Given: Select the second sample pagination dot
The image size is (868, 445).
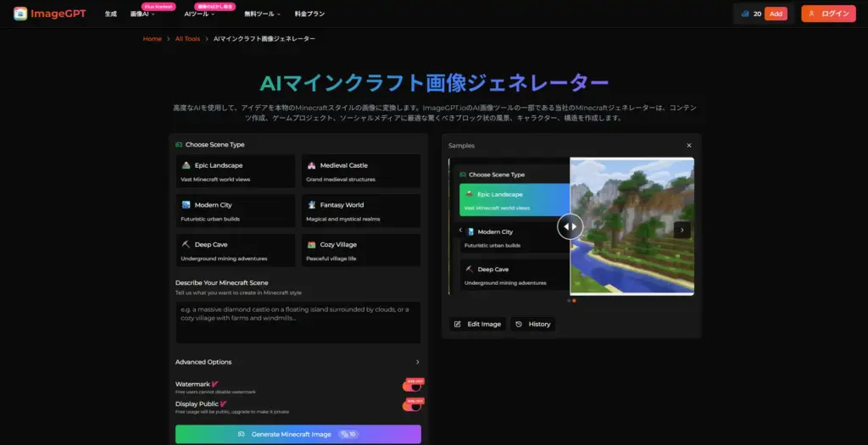Looking at the screenshot, I should 574,301.
